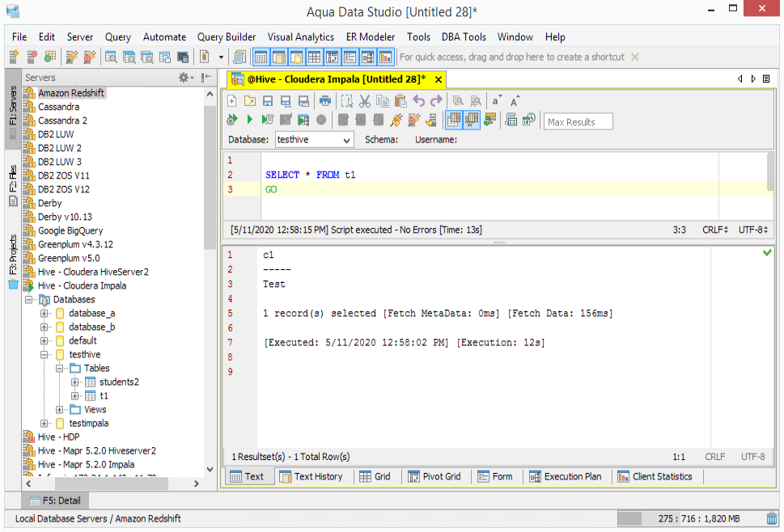Click the Max Results input field
This screenshot has height=532, width=784.
578,122
